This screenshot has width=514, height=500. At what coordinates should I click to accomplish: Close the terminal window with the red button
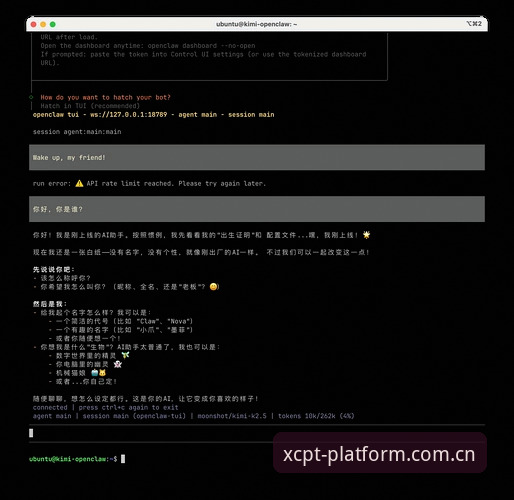(33, 24)
